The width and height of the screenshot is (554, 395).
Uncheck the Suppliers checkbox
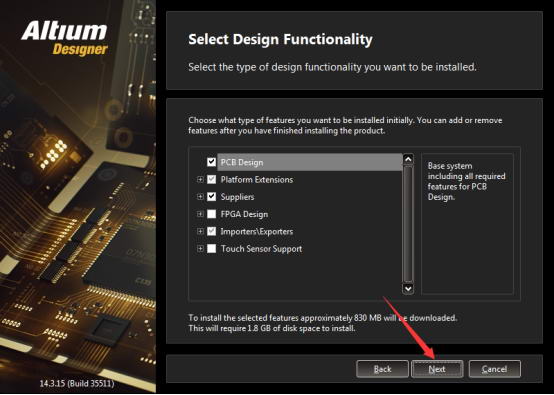211,197
